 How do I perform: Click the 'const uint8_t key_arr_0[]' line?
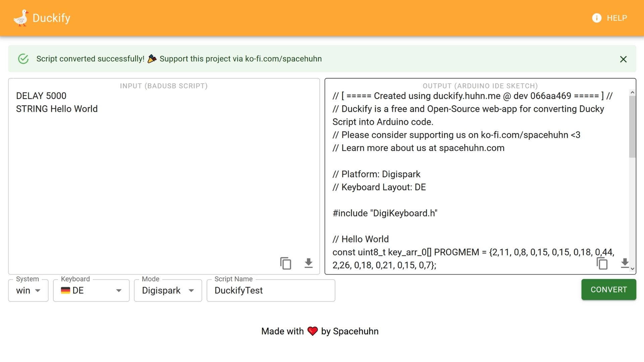pos(473,259)
